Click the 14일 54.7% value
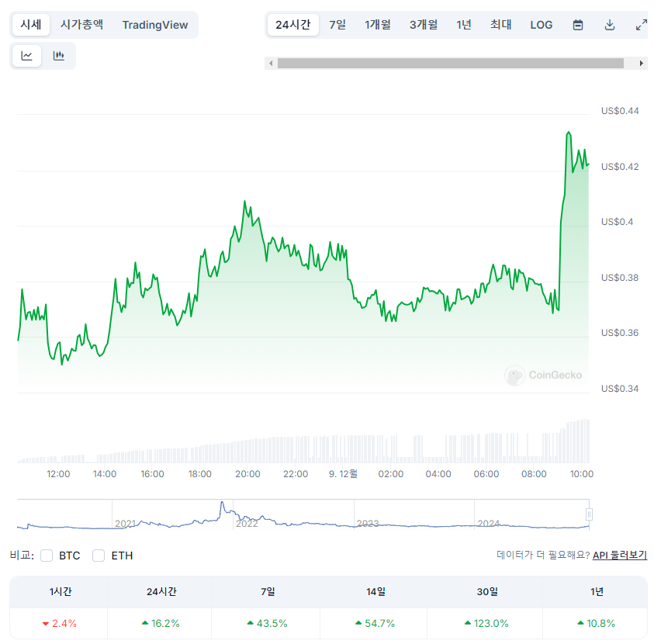This screenshot has height=644, width=654. coord(375,624)
